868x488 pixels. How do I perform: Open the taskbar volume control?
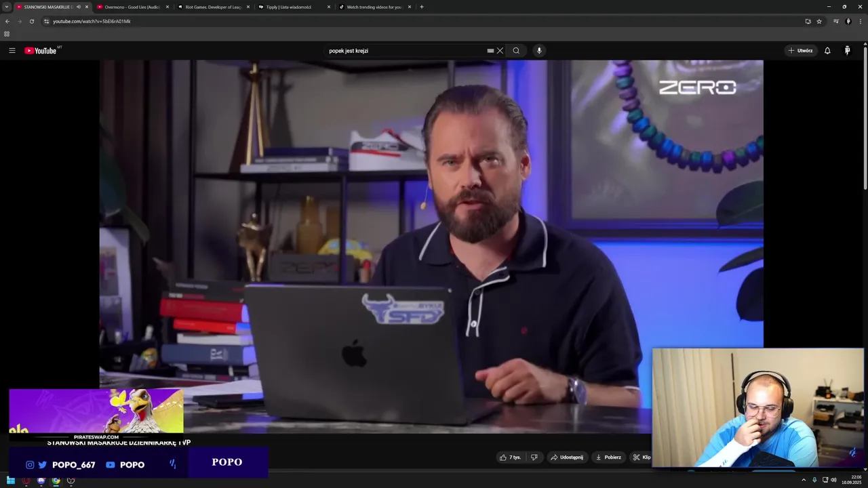833,481
